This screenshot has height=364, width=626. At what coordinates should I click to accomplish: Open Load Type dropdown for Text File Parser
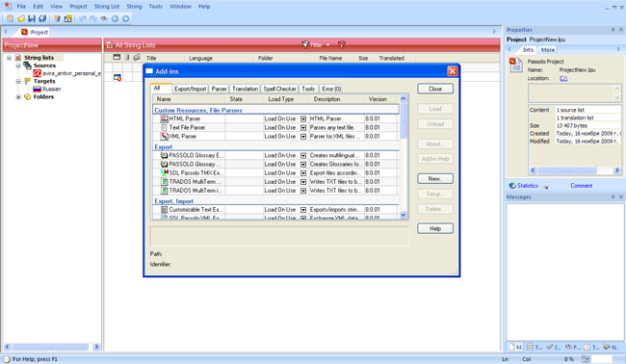click(x=303, y=128)
